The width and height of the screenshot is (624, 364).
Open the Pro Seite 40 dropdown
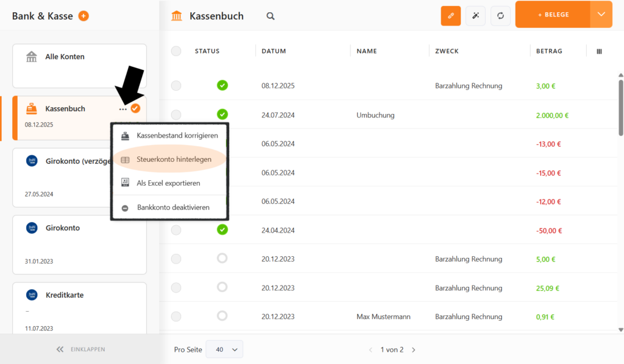pos(224,349)
